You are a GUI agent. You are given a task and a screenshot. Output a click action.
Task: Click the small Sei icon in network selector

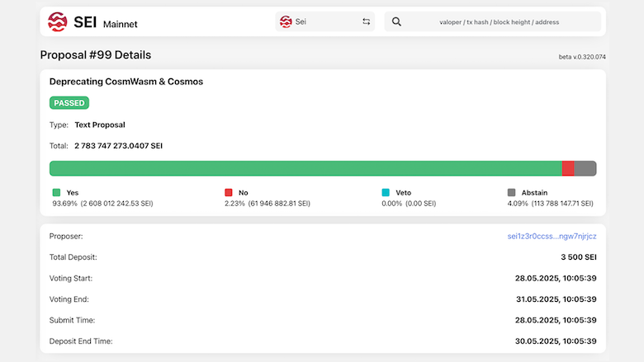click(286, 21)
